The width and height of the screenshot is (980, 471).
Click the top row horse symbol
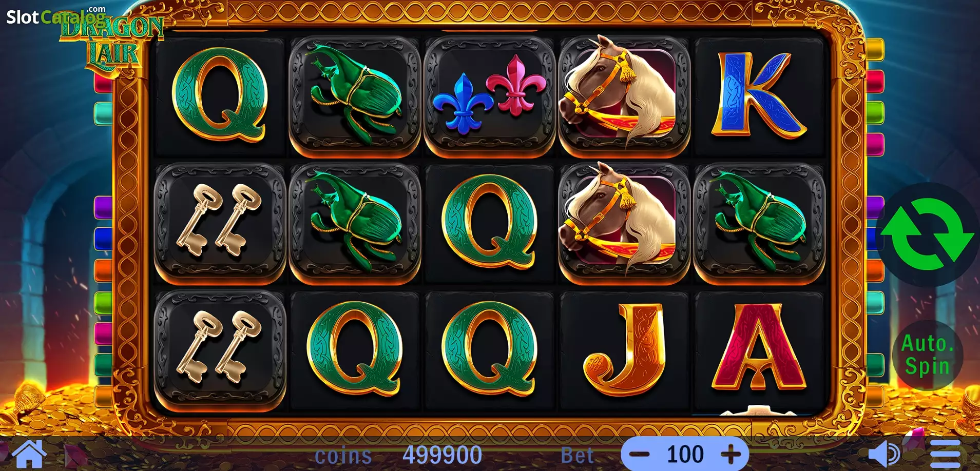pos(624,95)
